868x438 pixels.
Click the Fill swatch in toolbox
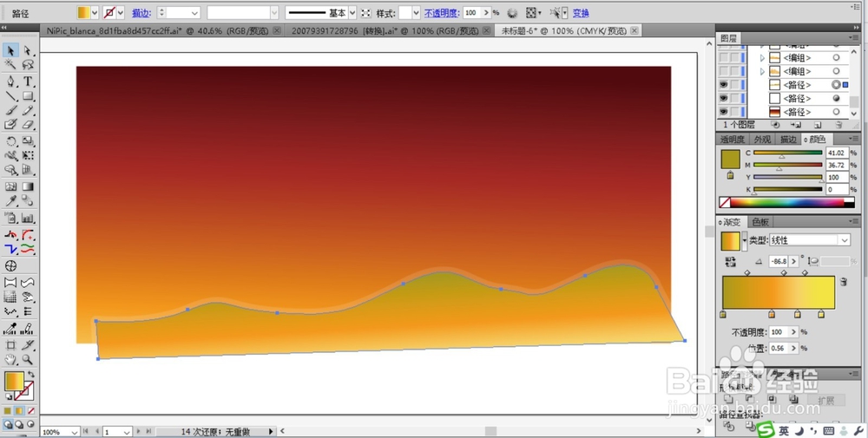pyautogui.click(x=14, y=382)
